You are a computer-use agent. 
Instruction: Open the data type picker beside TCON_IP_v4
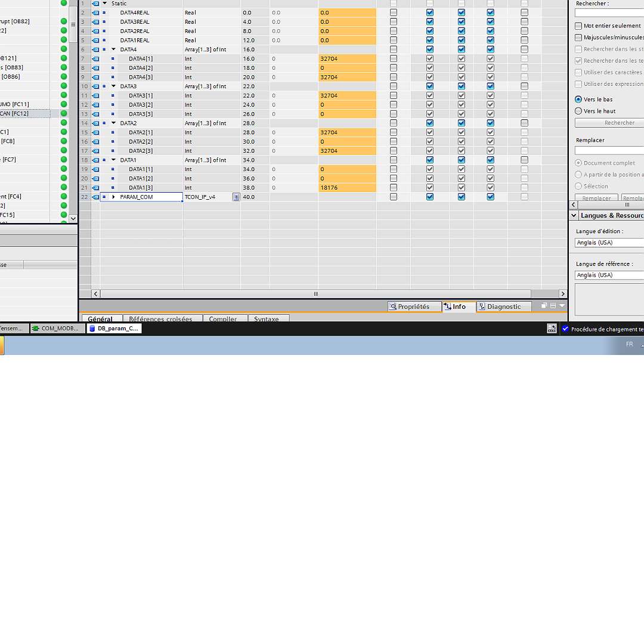coord(236,197)
